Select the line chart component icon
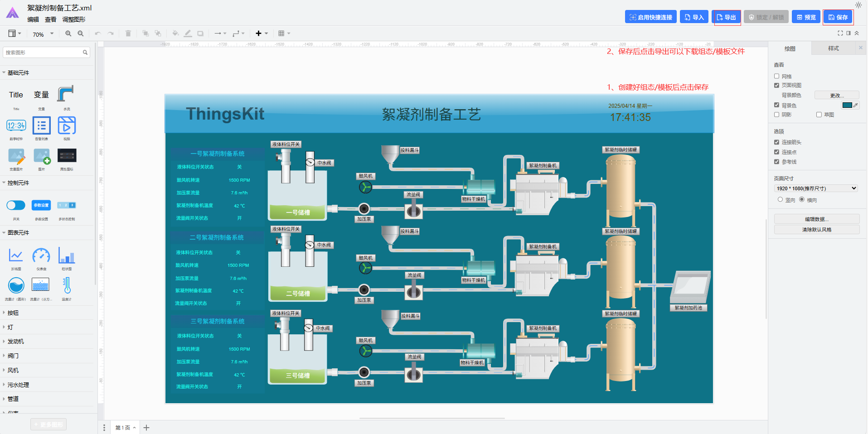The image size is (868, 434). pyautogui.click(x=16, y=256)
